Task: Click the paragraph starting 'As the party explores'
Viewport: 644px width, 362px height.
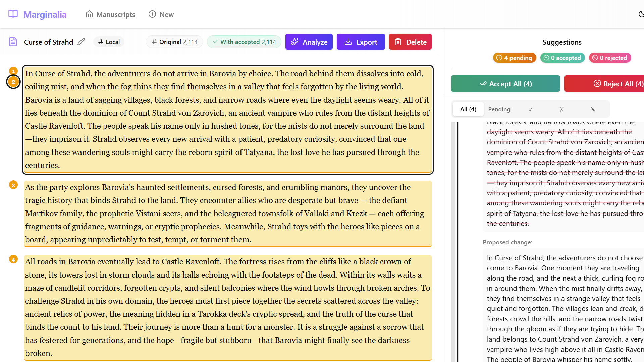Action: pyautogui.click(x=228, y=214)
